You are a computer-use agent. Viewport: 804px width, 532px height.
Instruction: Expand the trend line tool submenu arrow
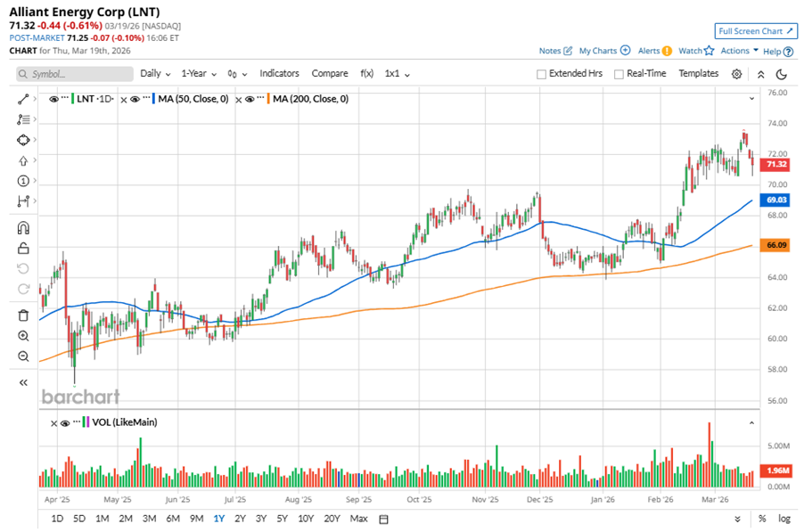[x=35, y=99]
